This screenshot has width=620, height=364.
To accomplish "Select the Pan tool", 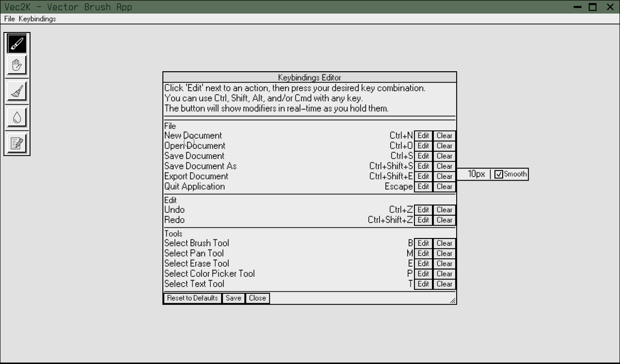I will point(17,65).
